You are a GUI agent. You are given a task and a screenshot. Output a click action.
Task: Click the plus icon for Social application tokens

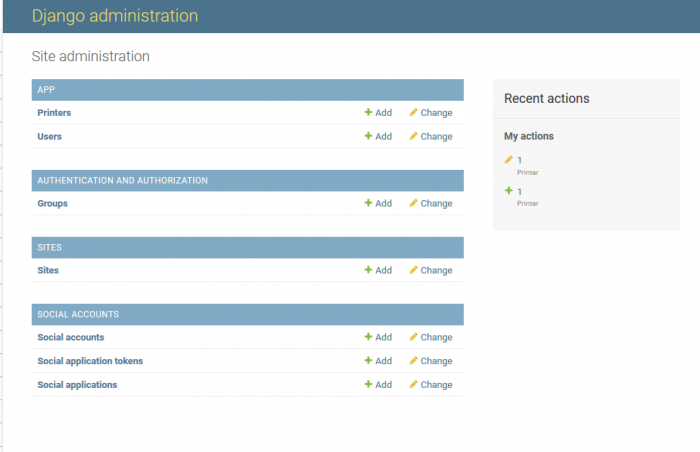pos(368,361)
